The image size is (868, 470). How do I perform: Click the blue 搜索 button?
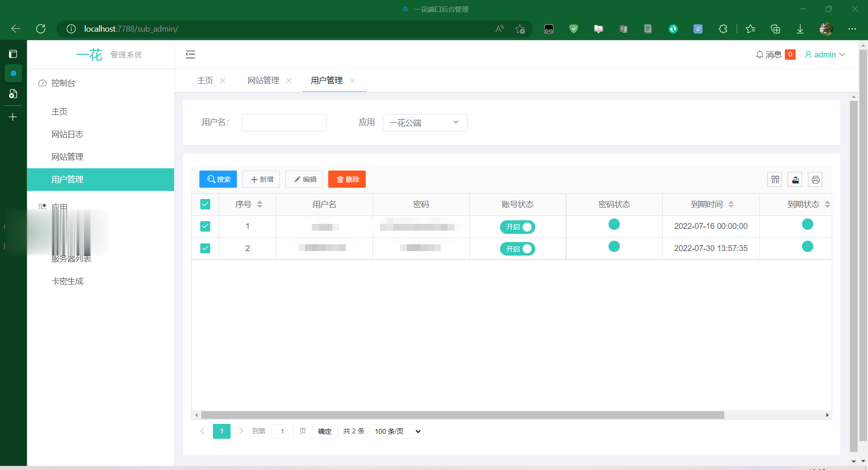pos(218,180)
